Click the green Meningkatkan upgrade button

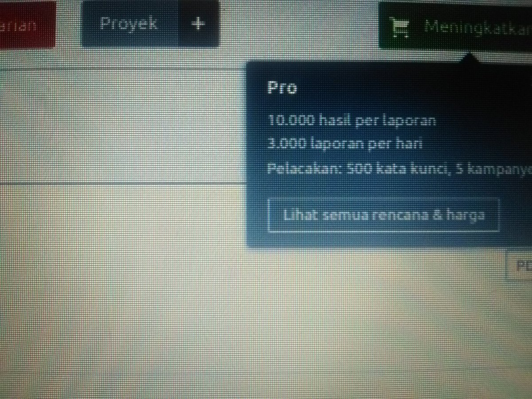[456, 27]
